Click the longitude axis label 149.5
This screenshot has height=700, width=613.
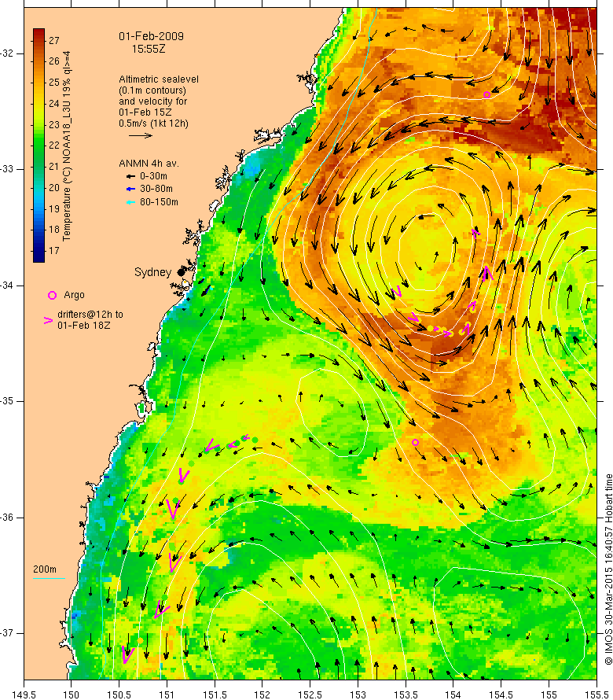point(24,695)
